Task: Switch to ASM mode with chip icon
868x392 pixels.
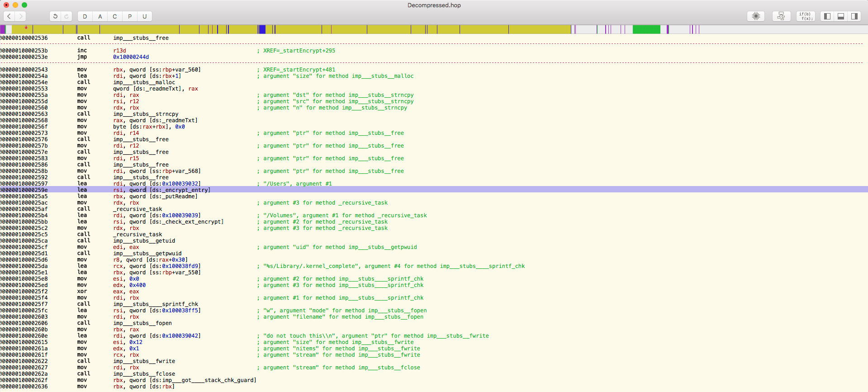Action: pyautogui.click(x=756, y=16)
